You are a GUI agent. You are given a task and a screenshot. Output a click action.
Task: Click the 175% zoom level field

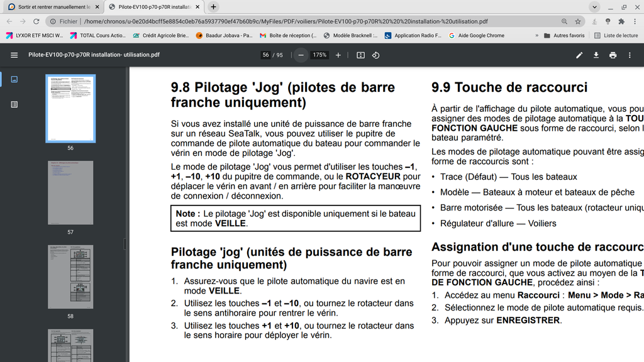tap(319, 55)
